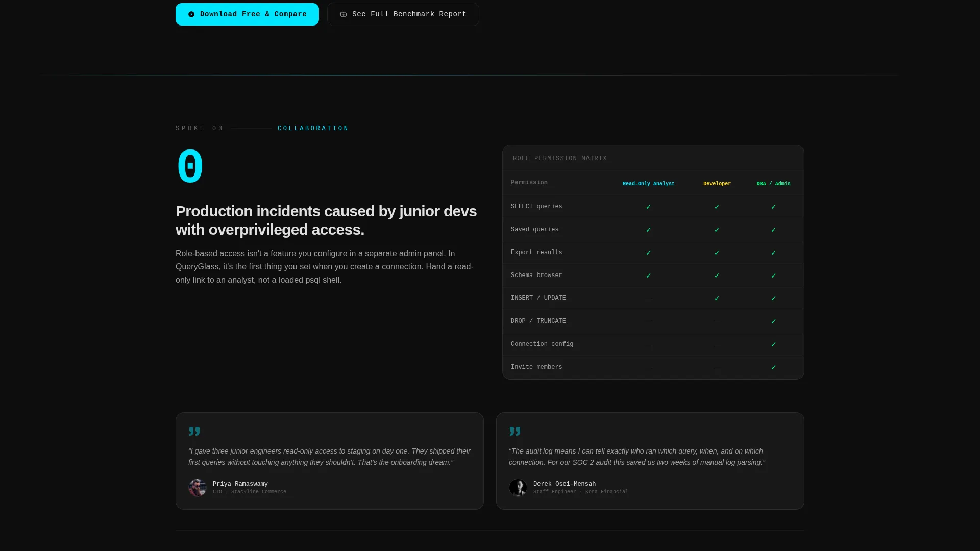
Task: Click the Invite members dash for Read-Only Analyst
Action: coord(648,368)
